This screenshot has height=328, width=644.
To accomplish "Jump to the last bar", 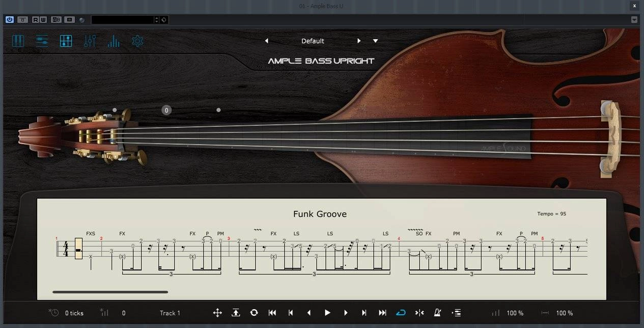I will (382, 313).
